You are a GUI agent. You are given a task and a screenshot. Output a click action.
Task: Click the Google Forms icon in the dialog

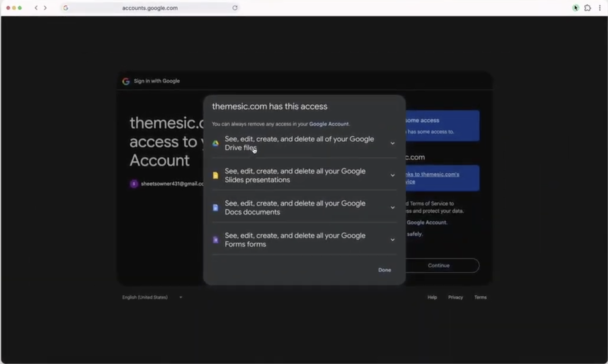[216, 240]
